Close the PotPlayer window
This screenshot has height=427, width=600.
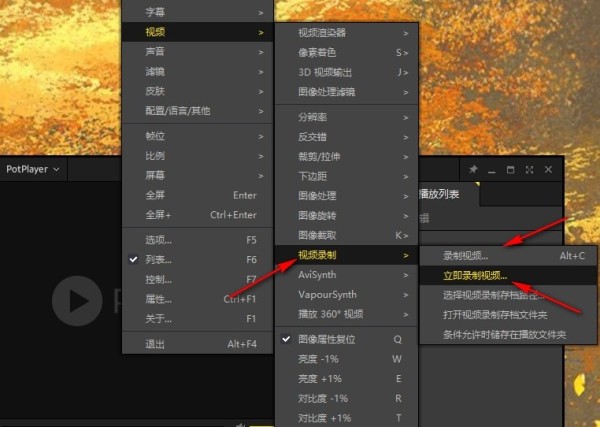click(548, 169)
